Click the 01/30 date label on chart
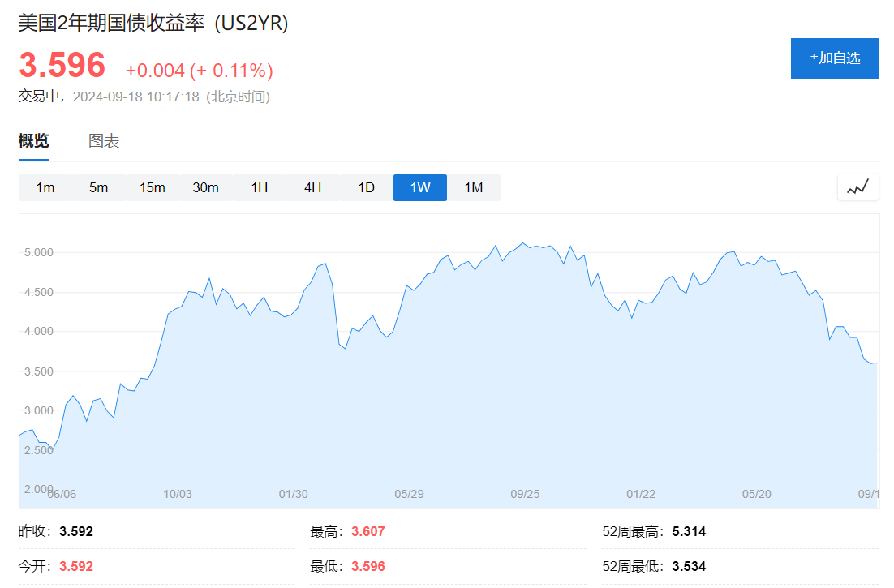 click(293, 494)
